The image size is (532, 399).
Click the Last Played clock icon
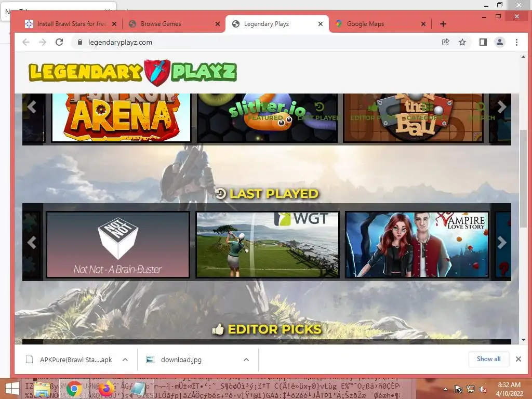pos(221,193)
